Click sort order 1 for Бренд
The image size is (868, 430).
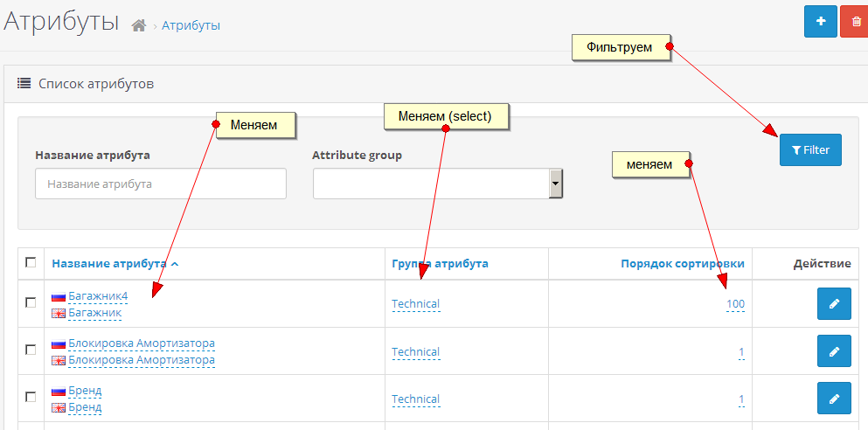coord(741,399)
